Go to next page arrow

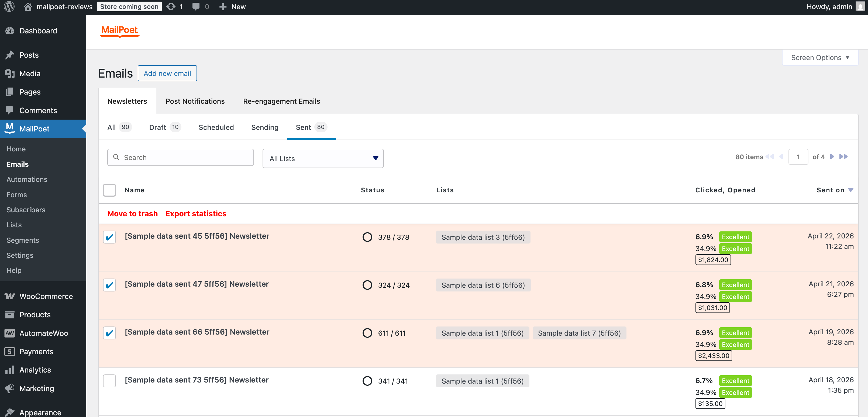pyautogui.click(x=832, y=157)
